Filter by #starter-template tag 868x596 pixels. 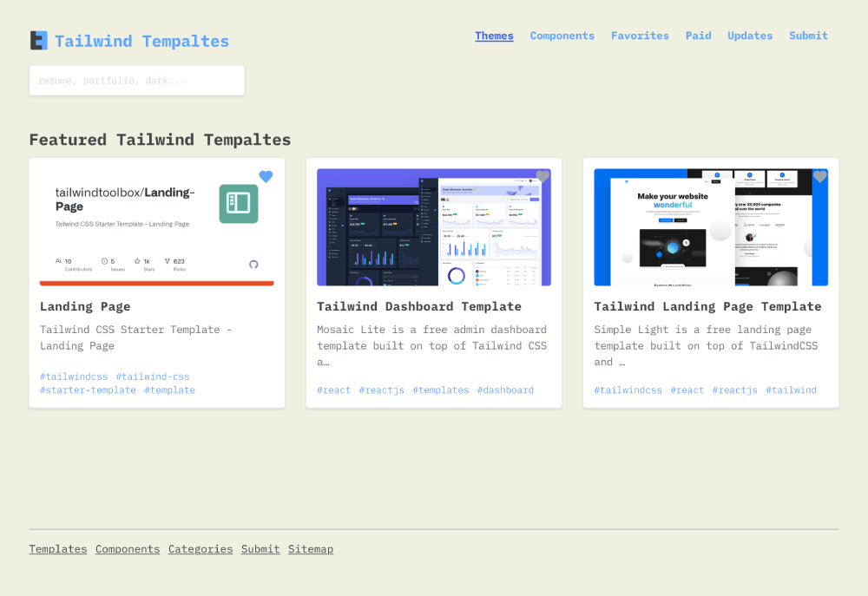[88, 390]
